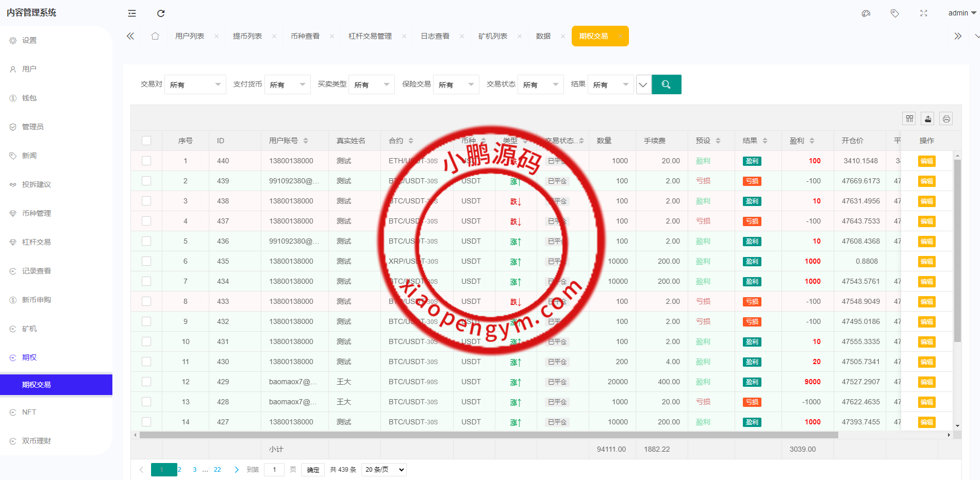The width and height of the screenshot is (980, 480).
Task: Go to page 22 in pagination
Action: pos(217,469)
